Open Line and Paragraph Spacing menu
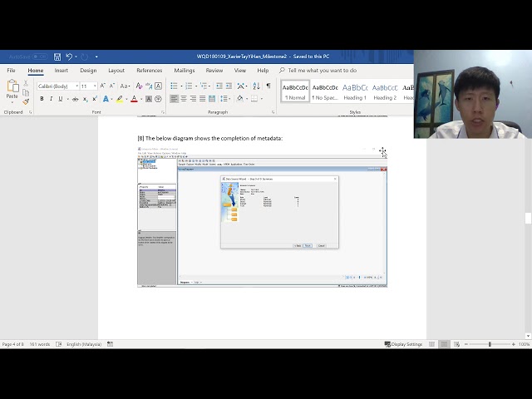Image resolution: width=532 pixels, height=399 pixels. tap(224, 99)
